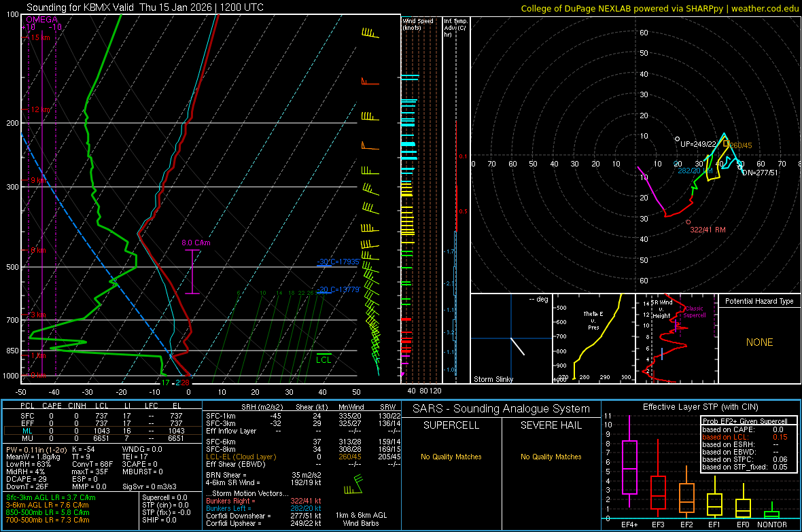Click the '15 km' height marker

click(x=41, y=37)
